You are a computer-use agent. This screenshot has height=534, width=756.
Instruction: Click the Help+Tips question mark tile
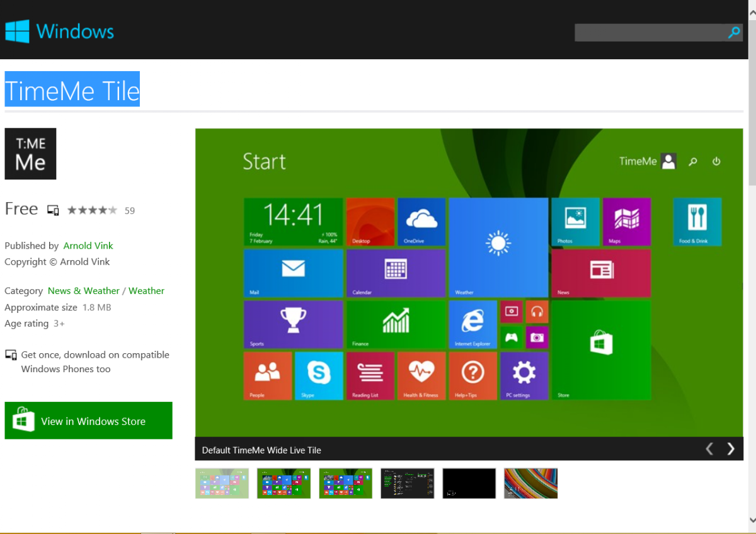tap(473, 376)
